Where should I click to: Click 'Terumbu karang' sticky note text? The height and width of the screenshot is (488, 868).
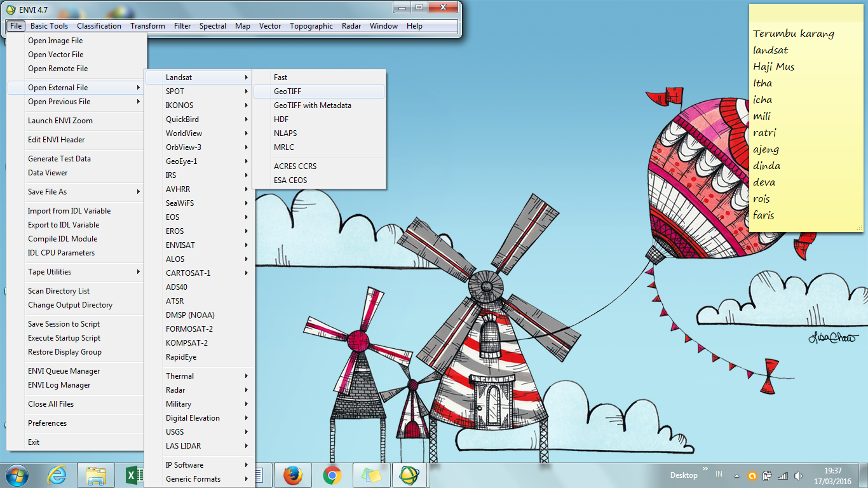point(794,34)
